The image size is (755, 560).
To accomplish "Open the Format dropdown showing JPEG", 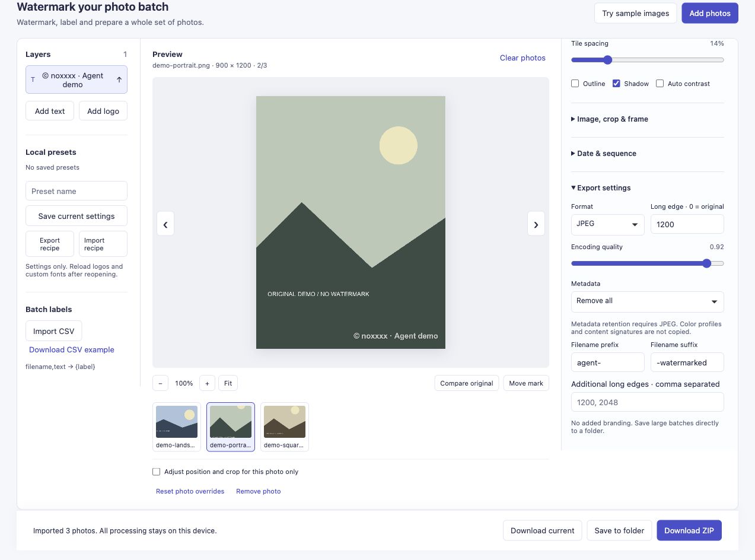I will click(608, 224).
